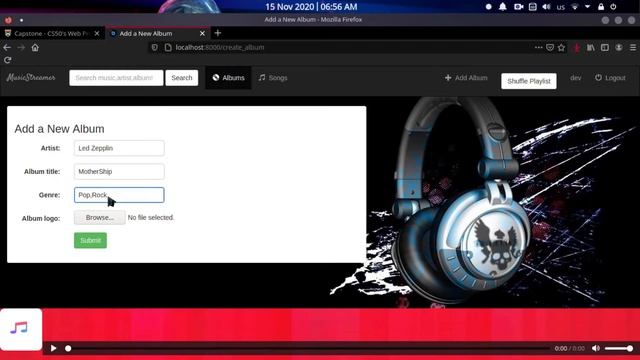Open the power menu tray icon

[x=613, y=7]
